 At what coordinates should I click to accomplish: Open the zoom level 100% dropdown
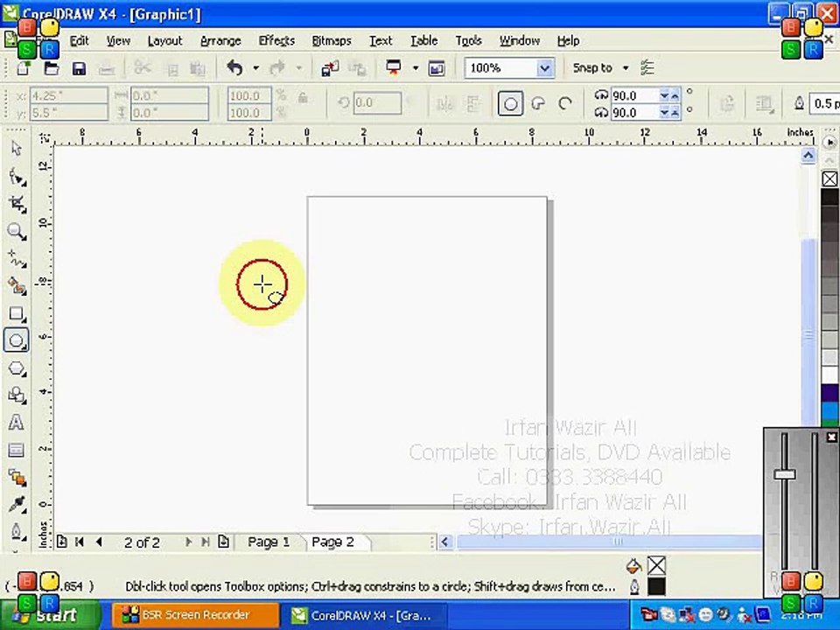point(545,68)
